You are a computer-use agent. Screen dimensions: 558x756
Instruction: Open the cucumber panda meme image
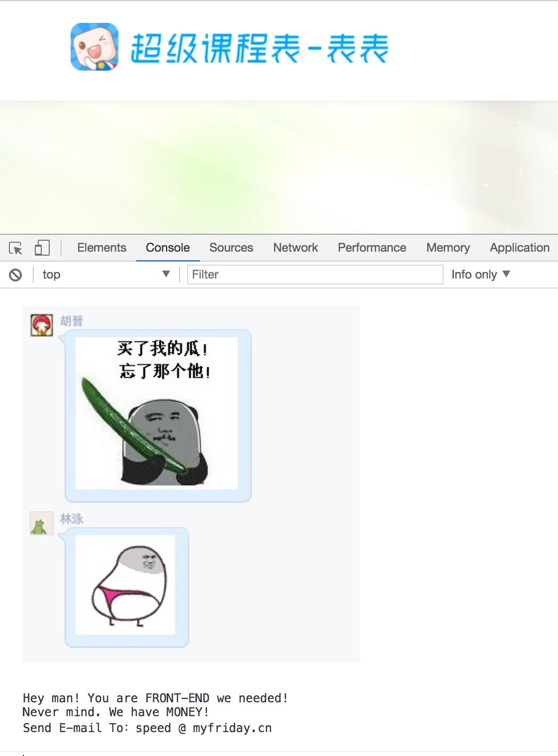157,413
